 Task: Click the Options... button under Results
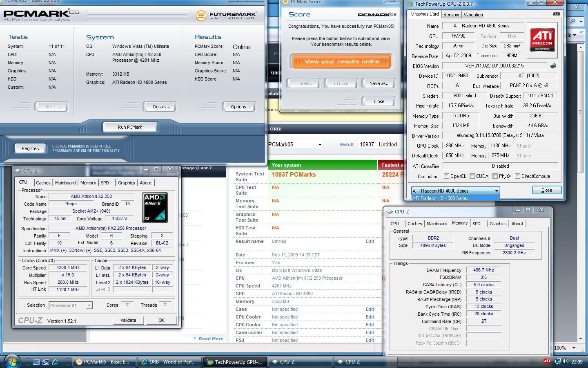point(240,107)
